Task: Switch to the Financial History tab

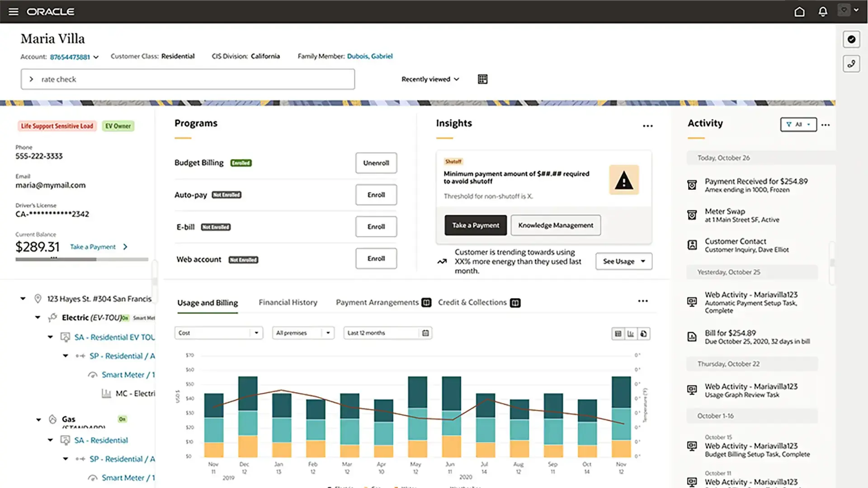Action: [x=288, y=302]
